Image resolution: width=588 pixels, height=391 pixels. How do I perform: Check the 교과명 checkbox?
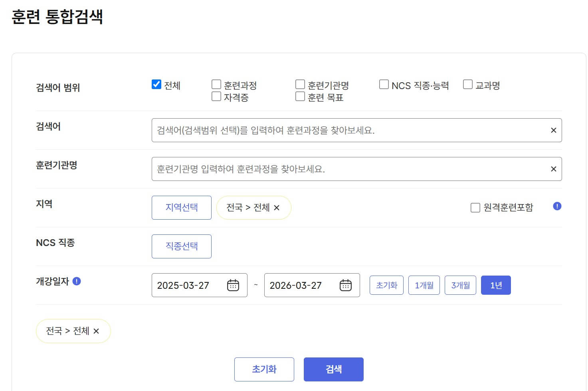coord(467,84)
